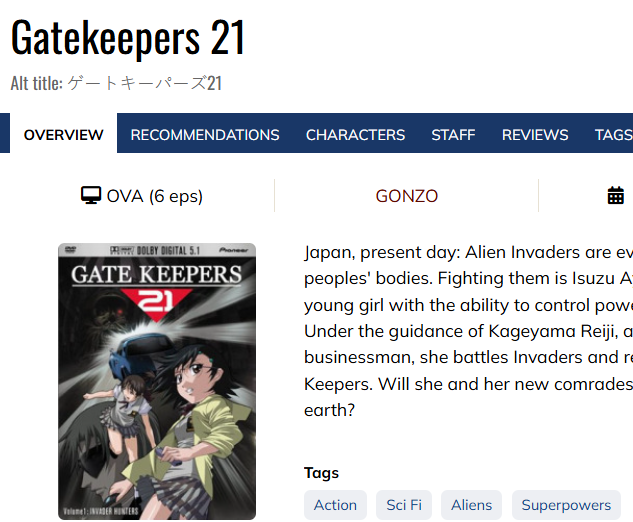Click the Gate Keepers 21 cover image

pos(157,381)
